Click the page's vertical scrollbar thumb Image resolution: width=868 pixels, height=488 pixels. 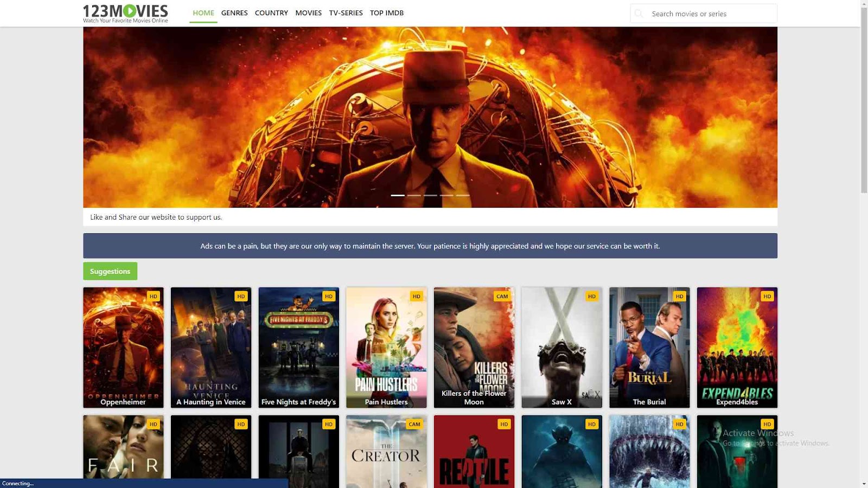(864, 100)
